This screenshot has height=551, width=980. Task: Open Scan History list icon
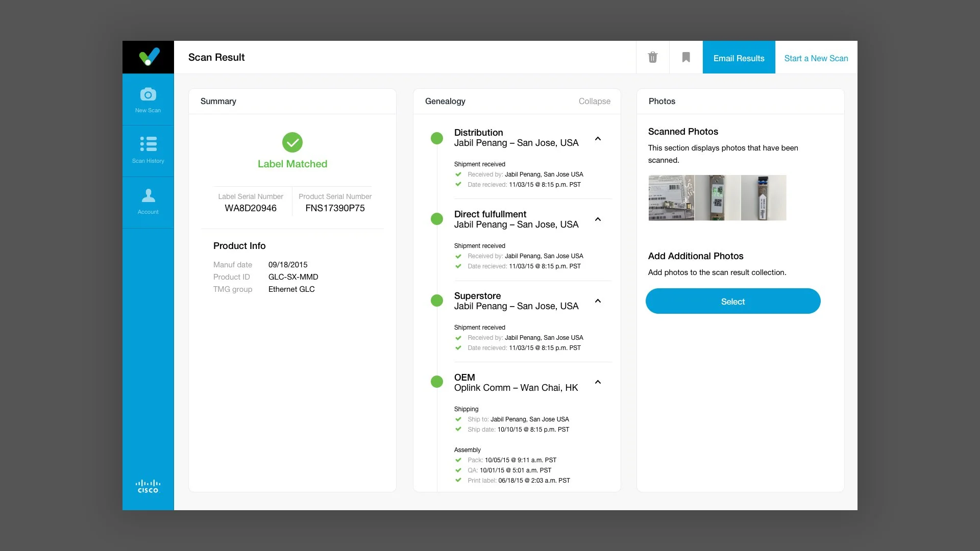click(148, 144)
